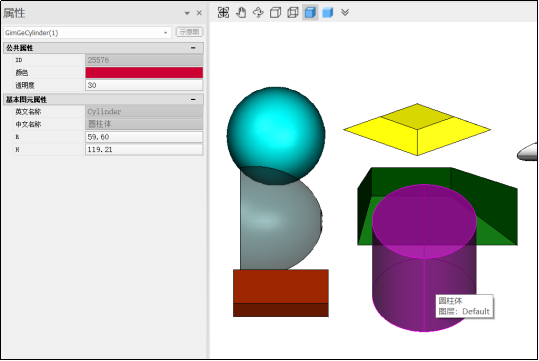The image size is (539, 361).
Task: Collapse the 基本图元属性 section
Action: [x=193, y=99]
